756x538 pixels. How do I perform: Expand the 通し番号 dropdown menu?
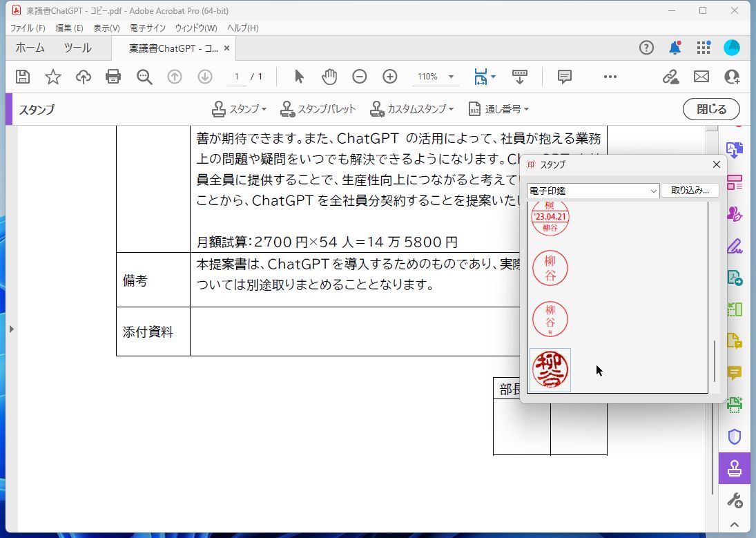coord(498,108)
